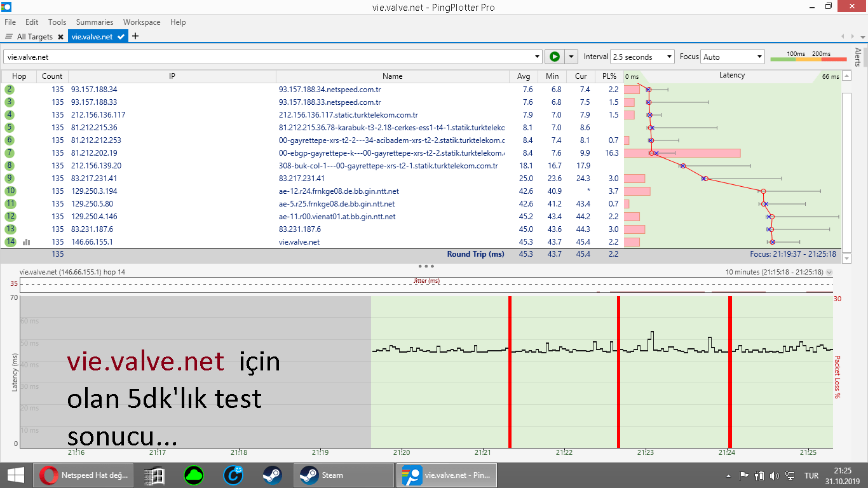Click hostname ae-11.r00.vienat01.at.bb.gin.ntt.net
The image size is (868, 488).
pyautogui.click(x=337, y=217)
